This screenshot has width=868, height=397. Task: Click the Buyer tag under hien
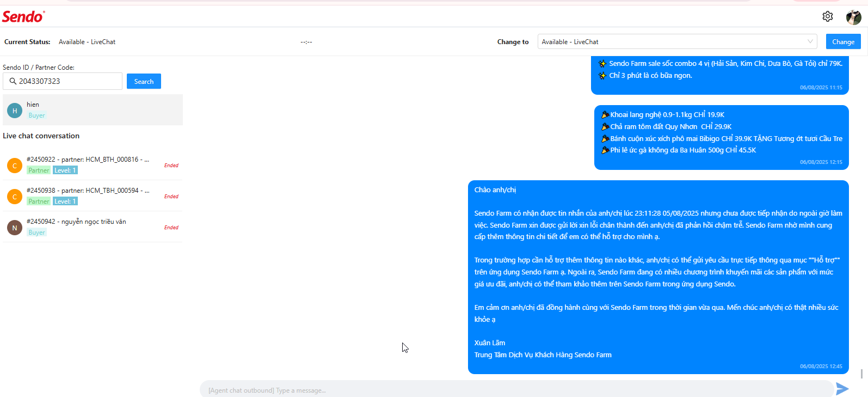(x=37, y=115)
